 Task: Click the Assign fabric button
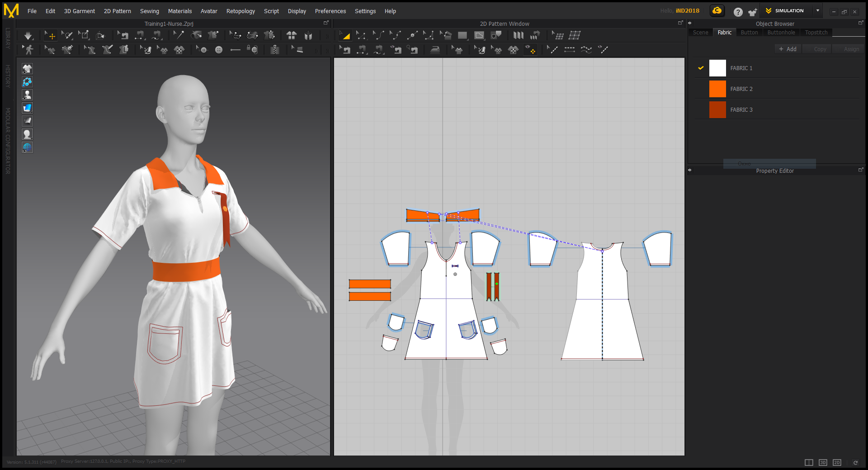[849, 49]
